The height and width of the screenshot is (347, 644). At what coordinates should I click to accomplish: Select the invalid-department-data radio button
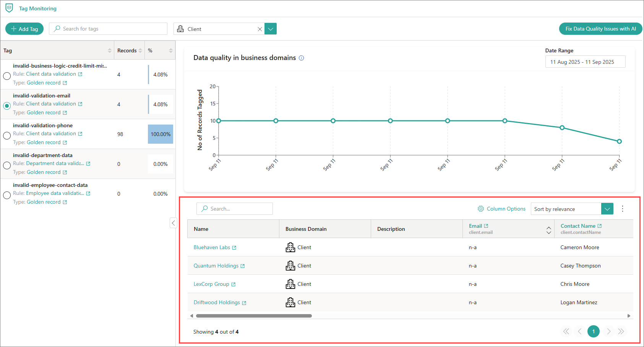(x=7, y=165)
